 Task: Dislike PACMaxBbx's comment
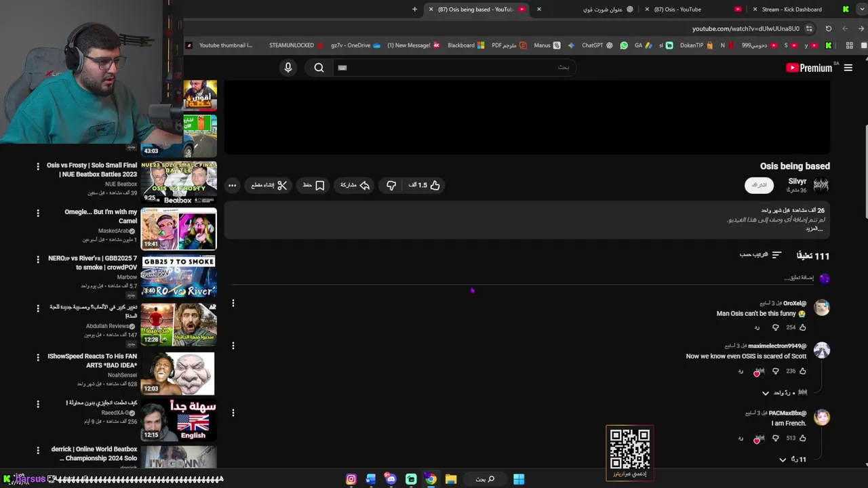[776, 439]
